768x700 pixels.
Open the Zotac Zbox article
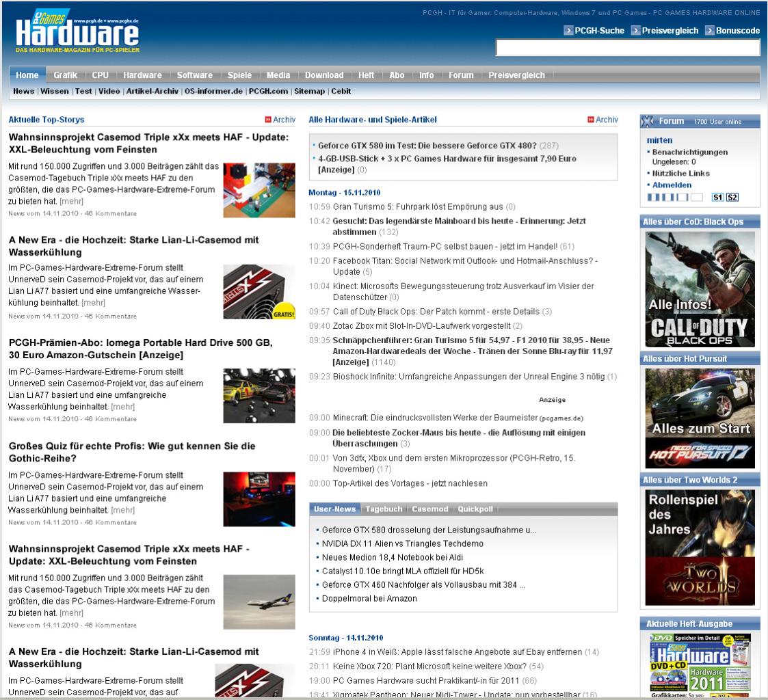pyautogui.click(x=421, y=326)
